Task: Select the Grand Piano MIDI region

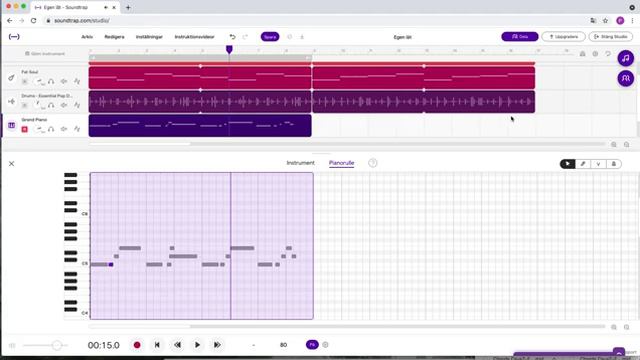Action: [200, 125]
